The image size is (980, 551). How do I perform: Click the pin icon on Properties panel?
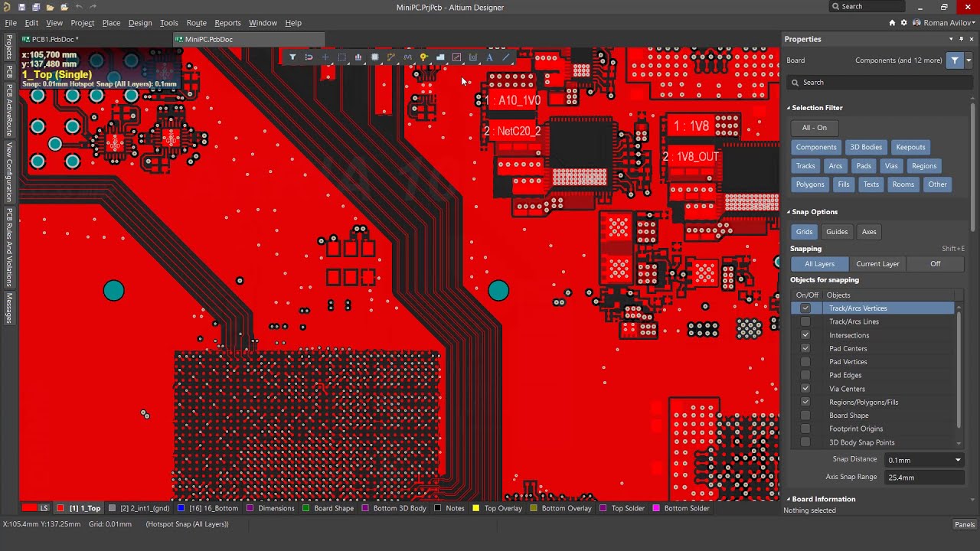pos(962,39)
